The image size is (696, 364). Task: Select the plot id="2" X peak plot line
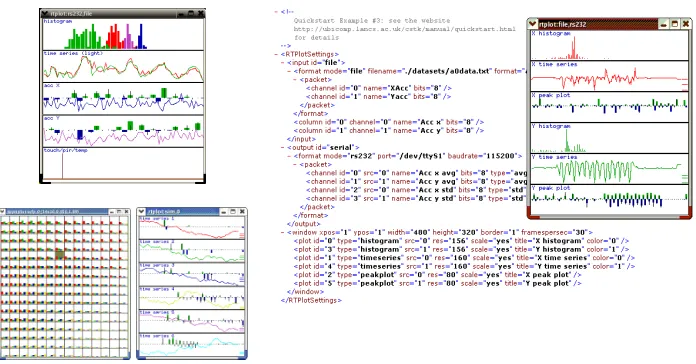[437, 275]
